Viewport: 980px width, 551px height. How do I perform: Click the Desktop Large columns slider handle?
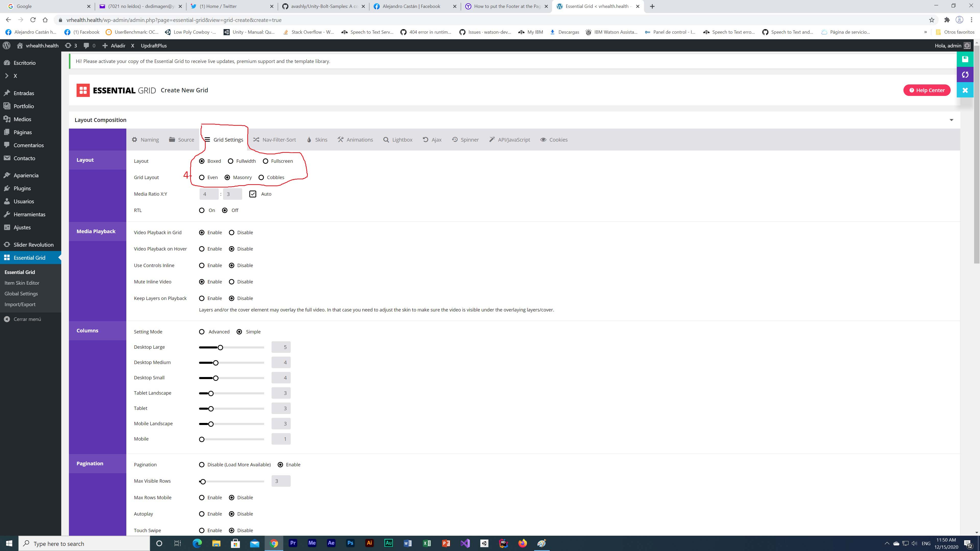coord(220,347)
